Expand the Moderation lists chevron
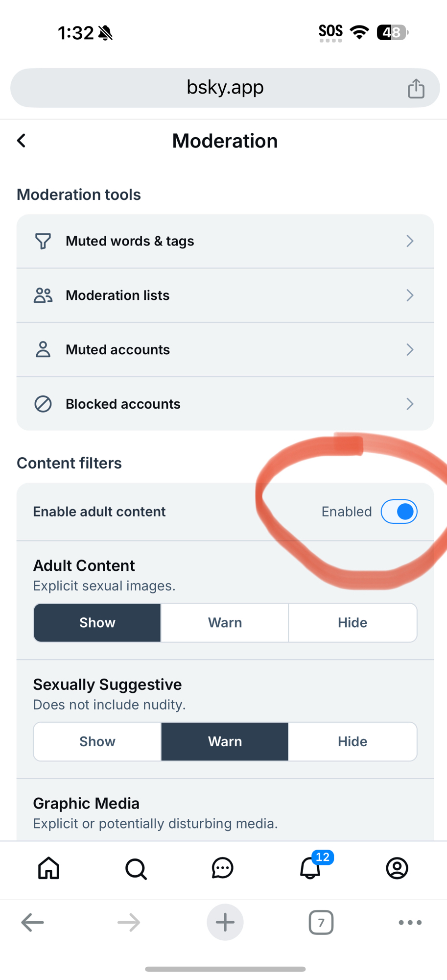The image size is (447, 980). pyautogui.click(x=410, y=295)
